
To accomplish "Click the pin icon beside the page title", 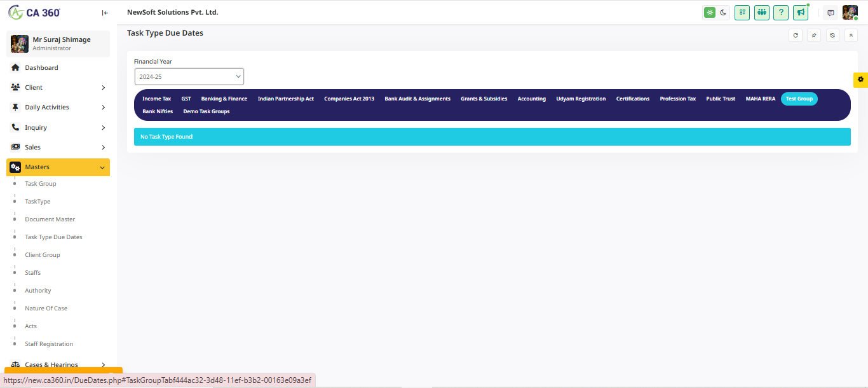I will [814, 36].
